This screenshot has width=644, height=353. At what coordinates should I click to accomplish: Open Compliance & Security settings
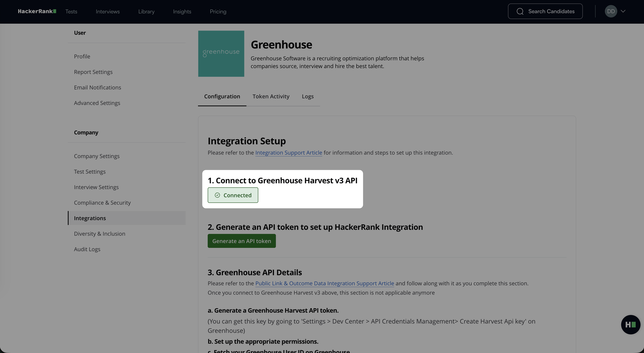coord(102,202)
